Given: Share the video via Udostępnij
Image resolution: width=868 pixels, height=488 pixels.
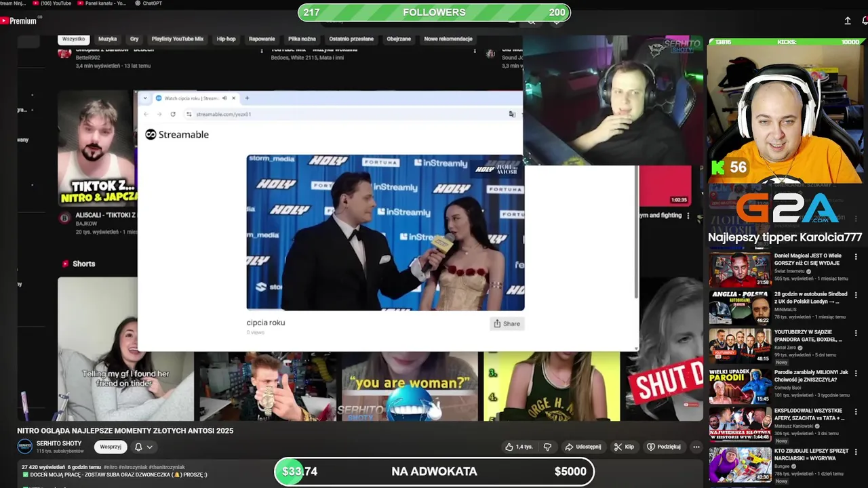Looking at the screenshot, I should click(583, 447).
